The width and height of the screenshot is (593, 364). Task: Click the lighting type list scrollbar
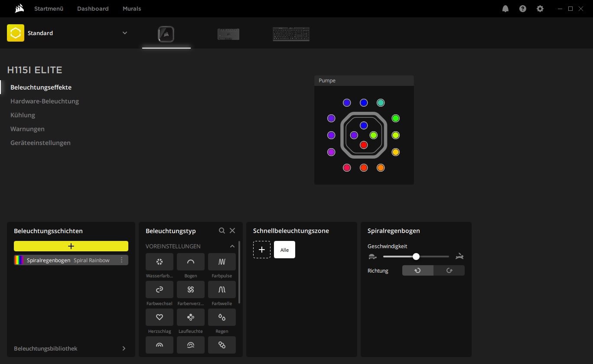pyautogui.click(x=239, y=272)
